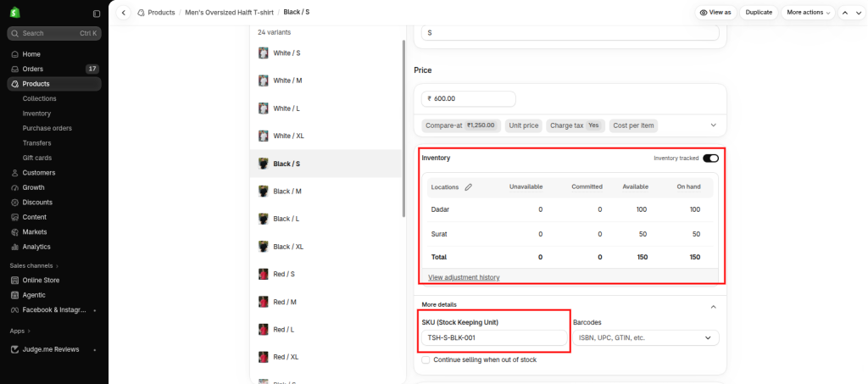Click the Locations edit pencil icon
868x384 pixels.
pos(468,187)
